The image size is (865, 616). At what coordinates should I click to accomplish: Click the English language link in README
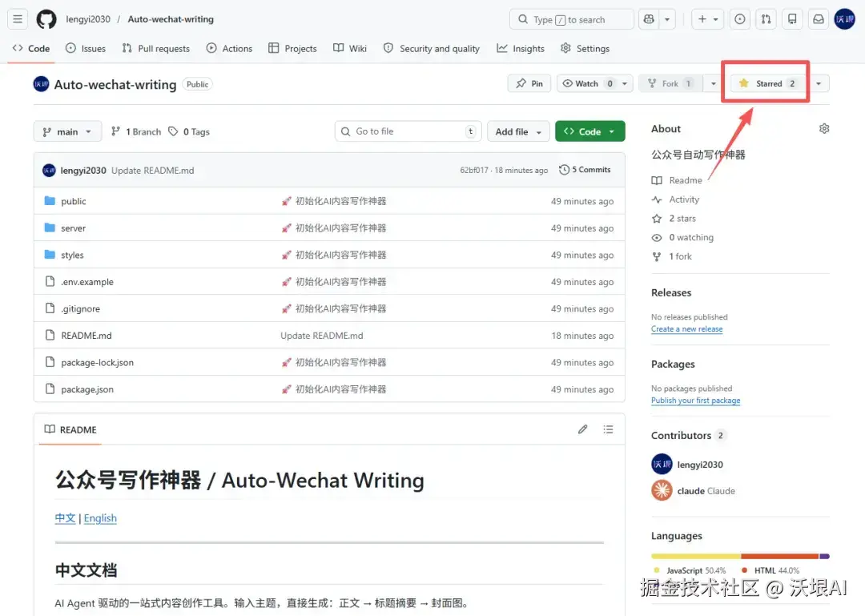100,518
